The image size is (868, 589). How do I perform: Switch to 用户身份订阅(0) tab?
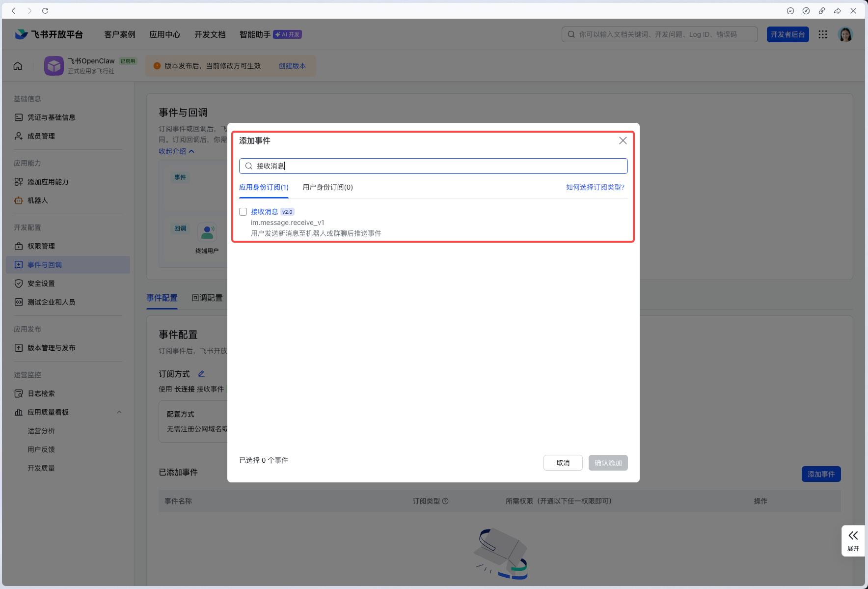327,187
